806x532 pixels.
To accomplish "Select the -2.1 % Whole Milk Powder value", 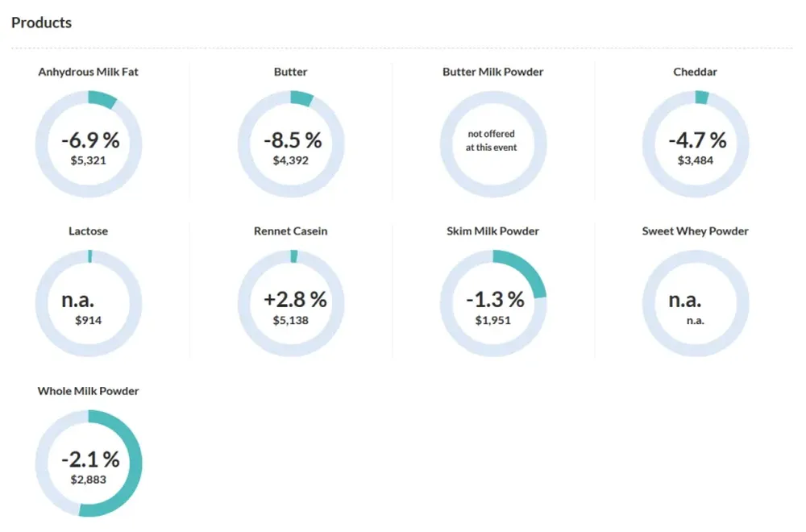I will (x=89, y=459).
